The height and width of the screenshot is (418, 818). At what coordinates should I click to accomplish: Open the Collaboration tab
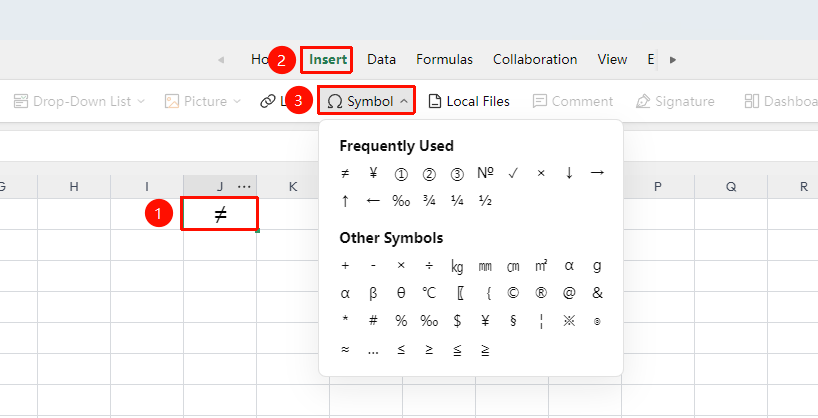click(535, 59)
